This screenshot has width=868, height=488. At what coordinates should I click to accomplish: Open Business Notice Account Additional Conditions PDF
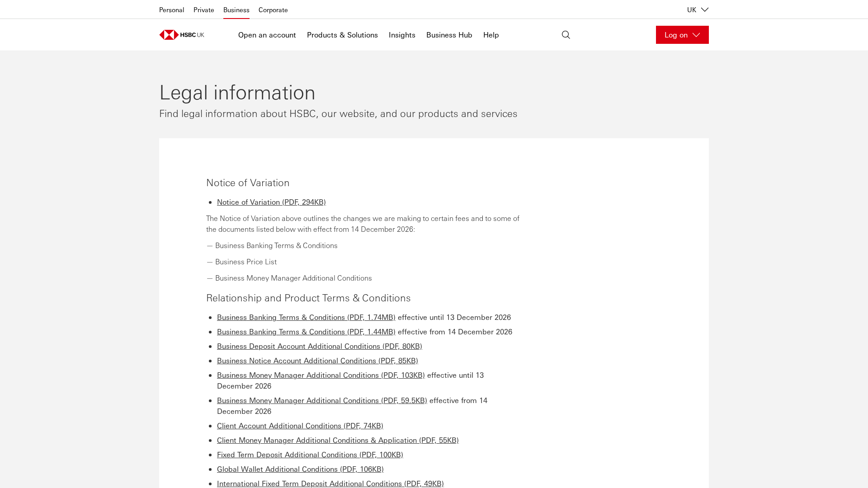point(317,361)
